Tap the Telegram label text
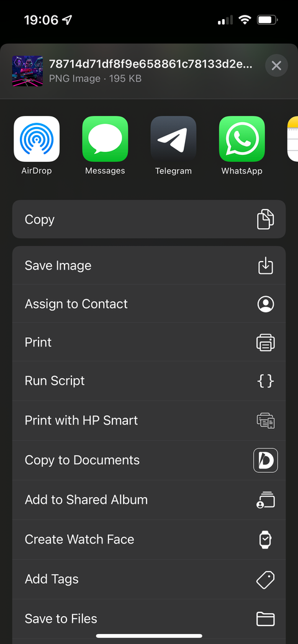Screen dimensions: 298x644 173,171
